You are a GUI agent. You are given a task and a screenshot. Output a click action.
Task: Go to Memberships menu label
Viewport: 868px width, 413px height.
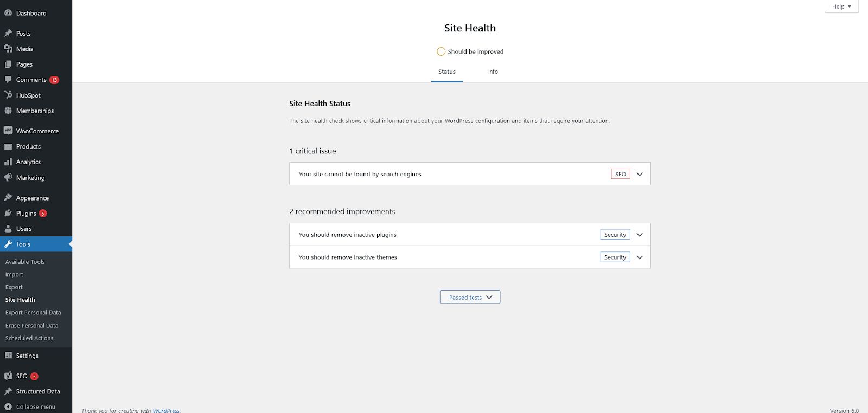point(35,111)
